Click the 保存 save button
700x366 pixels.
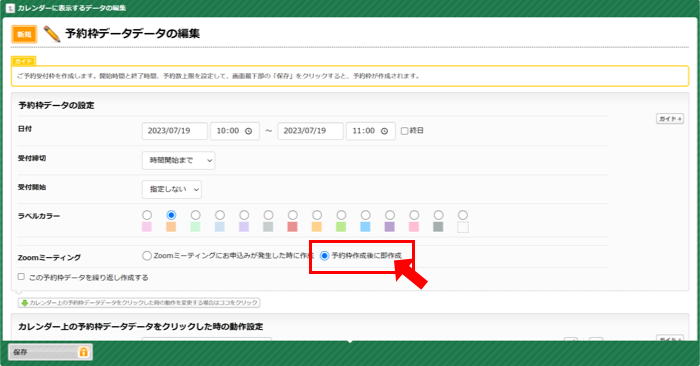point(50,352)
